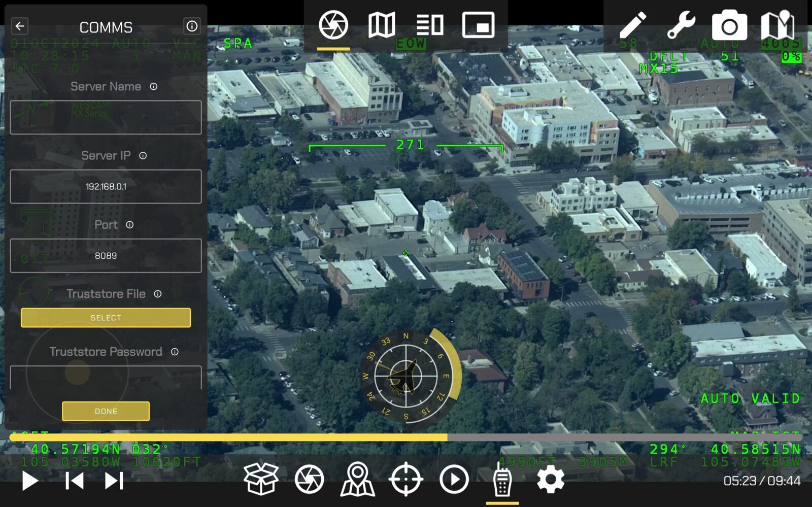Click the Server Name input field

pyautogui.click(x=106, y=117)
